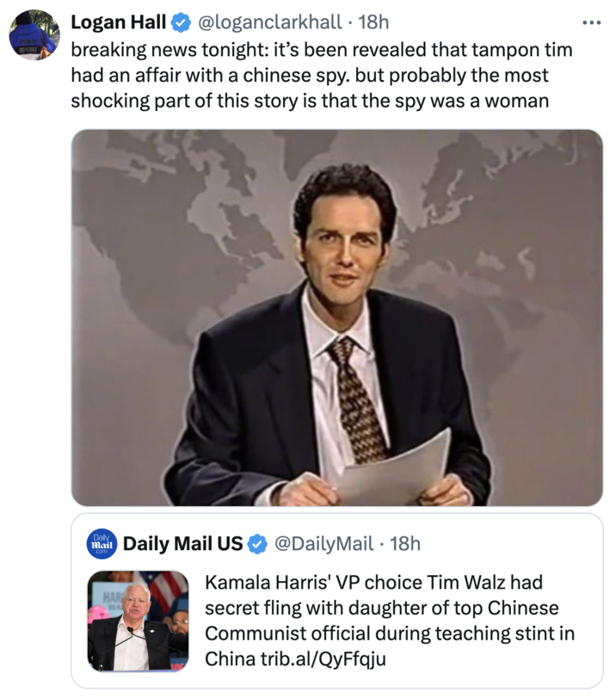Viewport: 616px width, 699px height.
Task: Click the Daily Mail logo avatar
Action: (x=103, y=543)
